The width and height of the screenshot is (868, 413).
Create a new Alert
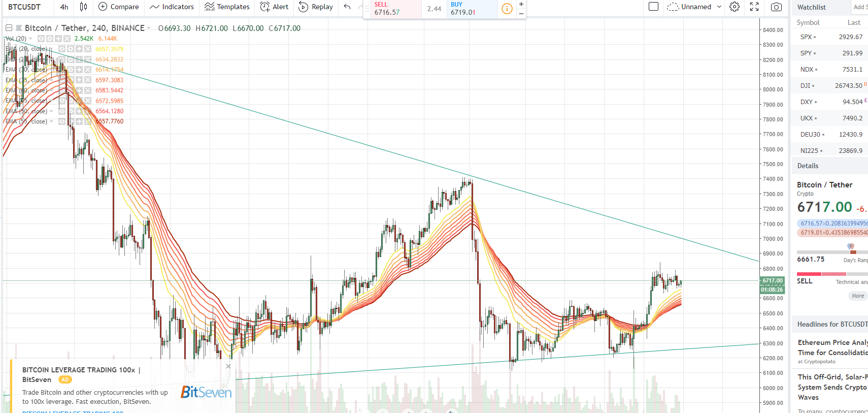pyautogui.click(x=274, y=7)
